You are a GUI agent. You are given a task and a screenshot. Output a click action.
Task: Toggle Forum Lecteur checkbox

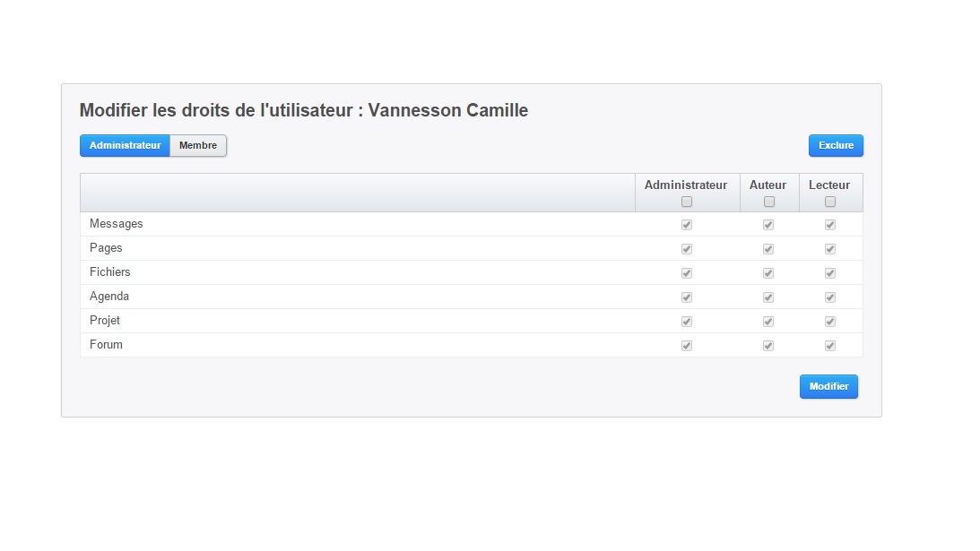(830, 346)
